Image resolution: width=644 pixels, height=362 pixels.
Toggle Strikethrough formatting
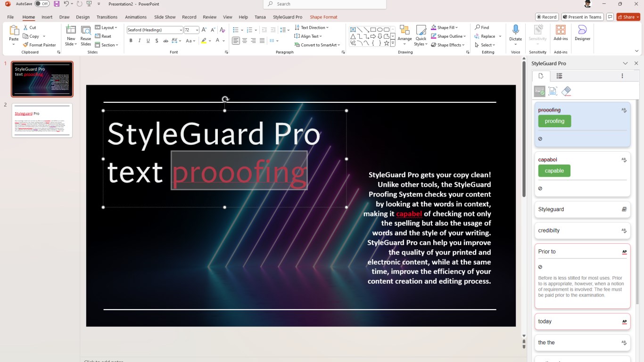165,41
